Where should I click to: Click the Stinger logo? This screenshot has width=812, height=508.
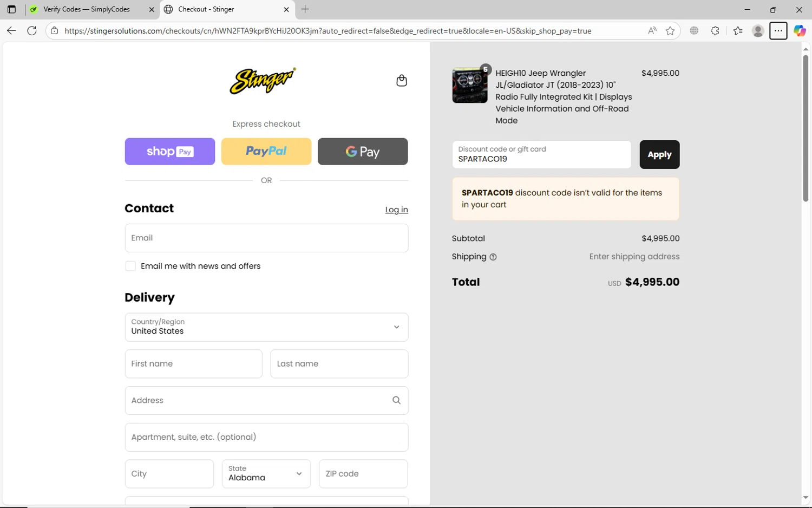pos(263,81)
